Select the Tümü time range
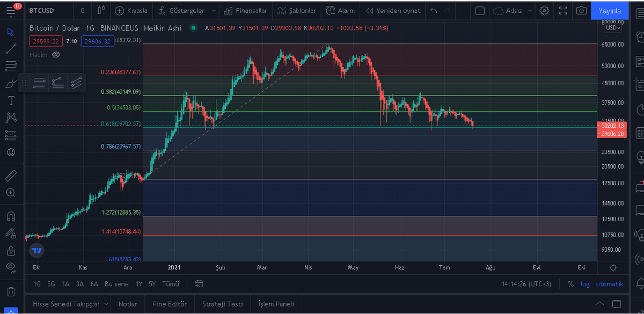644x314 pixels. [170, 283]
